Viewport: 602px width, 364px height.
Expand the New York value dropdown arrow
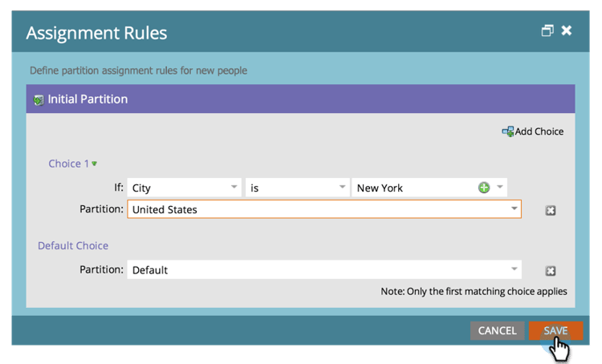tap(499, 188)
